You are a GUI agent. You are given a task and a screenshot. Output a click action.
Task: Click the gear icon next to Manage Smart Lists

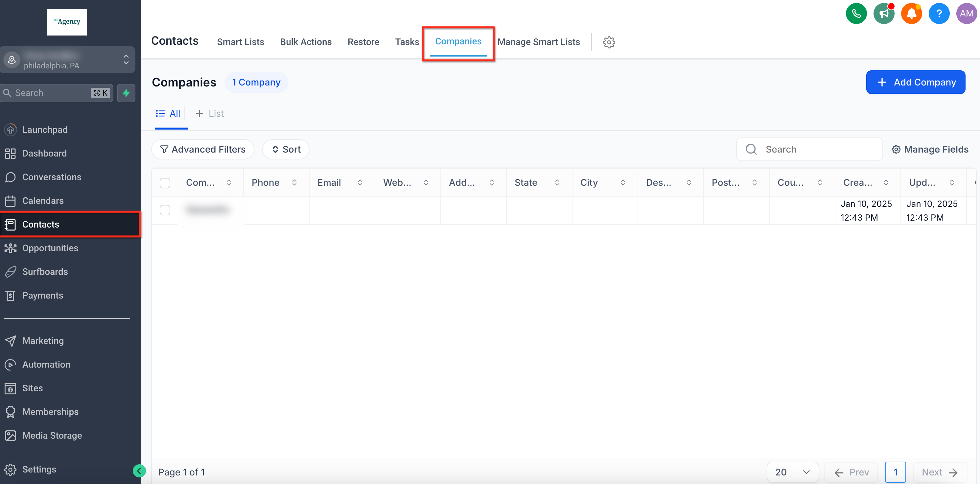click(609, 42)
